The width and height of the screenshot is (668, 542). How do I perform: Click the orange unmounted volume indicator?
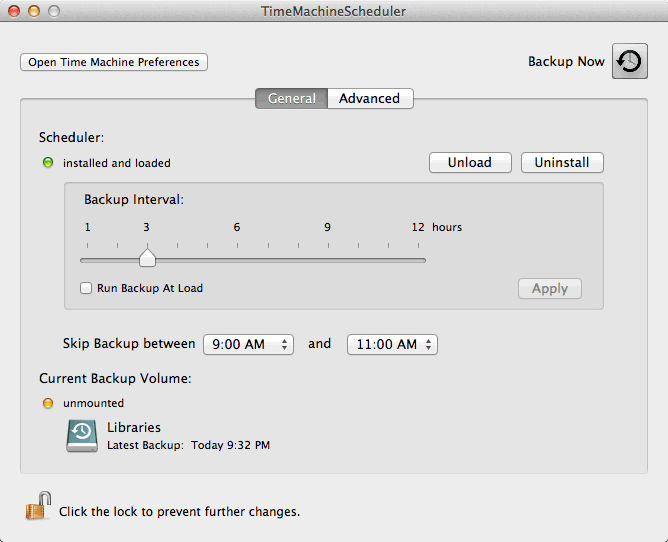tap(48, 403)
